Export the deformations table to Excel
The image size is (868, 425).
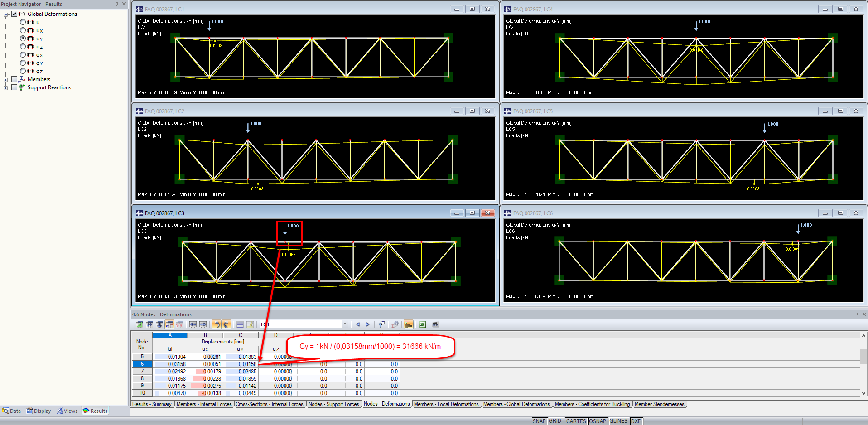pyautogui.click(x=422, y=324)
